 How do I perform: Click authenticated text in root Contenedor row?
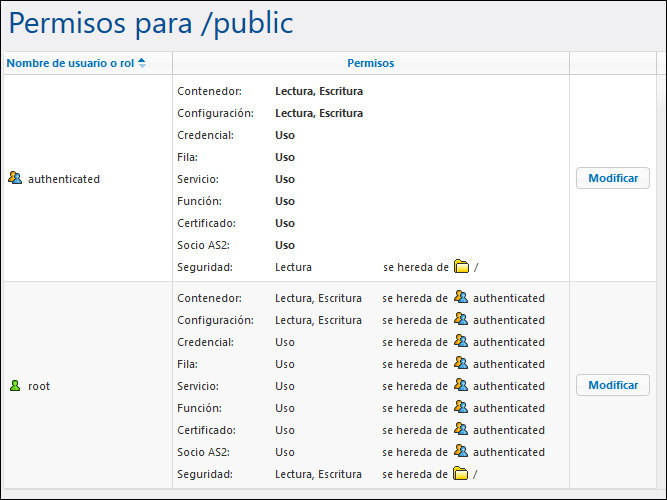[x=509, y=298]
